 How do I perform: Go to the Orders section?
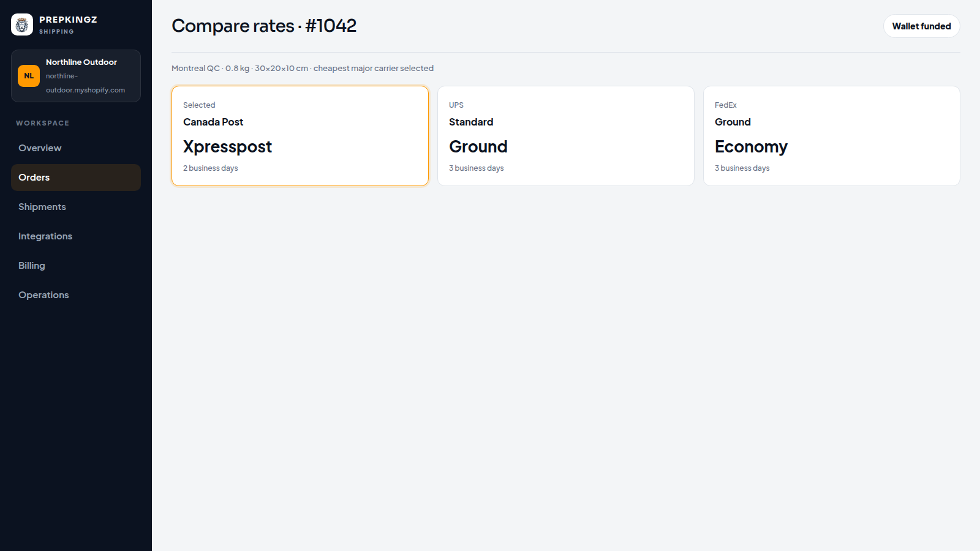[x=76, y=178]
